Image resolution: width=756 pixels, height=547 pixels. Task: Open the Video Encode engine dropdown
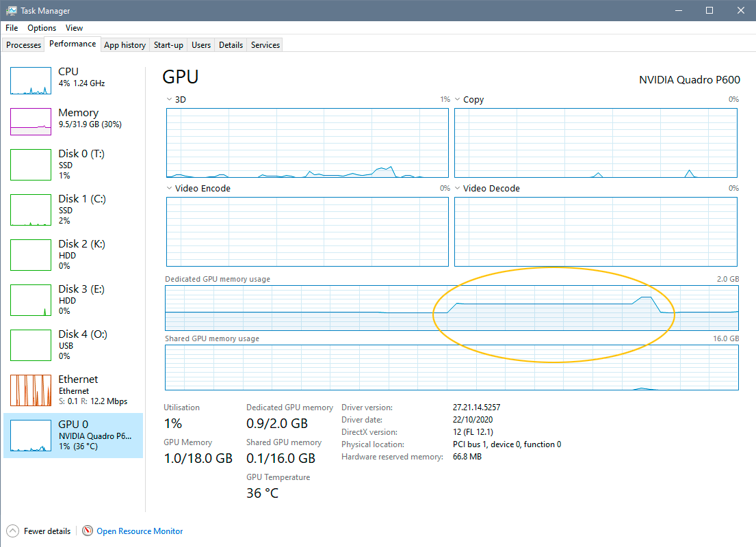click(169, 188)
